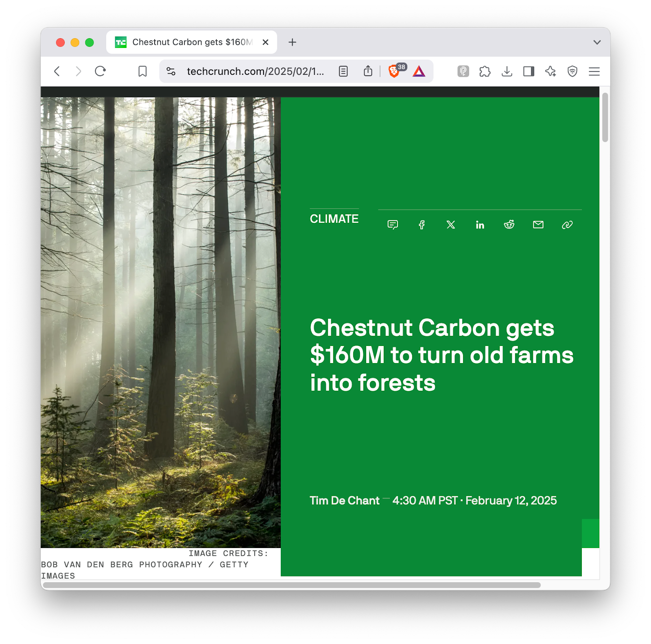Open Brave VPN shield icon

click(572, 72)
